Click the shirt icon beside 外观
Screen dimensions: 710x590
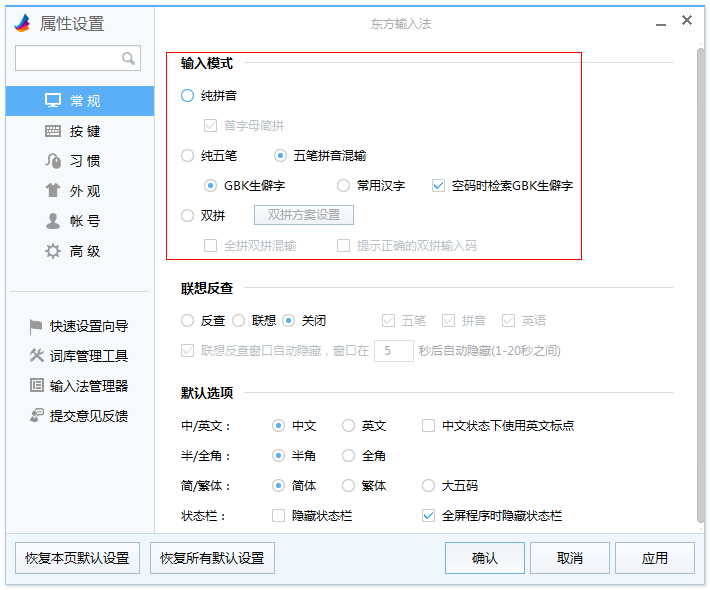(53, 190)
